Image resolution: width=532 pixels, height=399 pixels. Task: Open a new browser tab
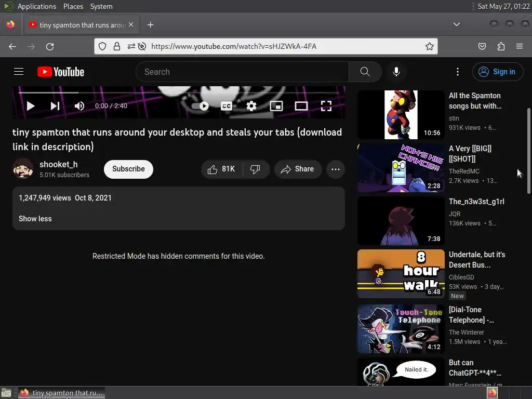click(150, 25)
